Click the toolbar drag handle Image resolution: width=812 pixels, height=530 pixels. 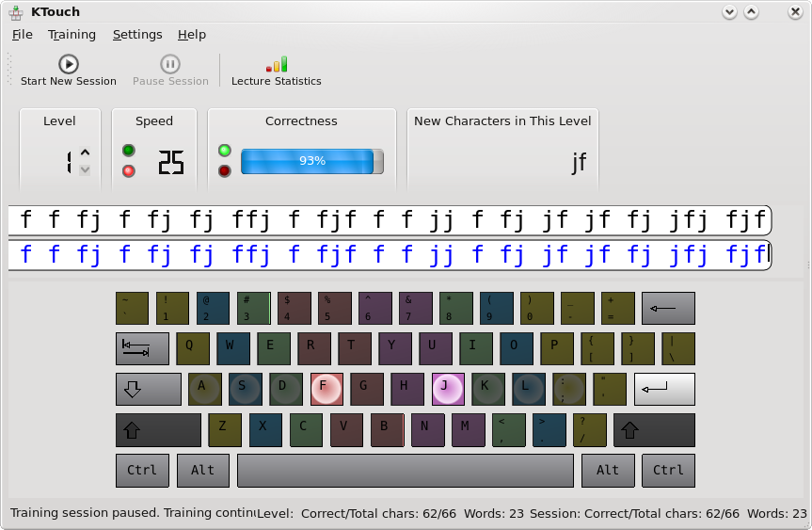tap(9, 69)
